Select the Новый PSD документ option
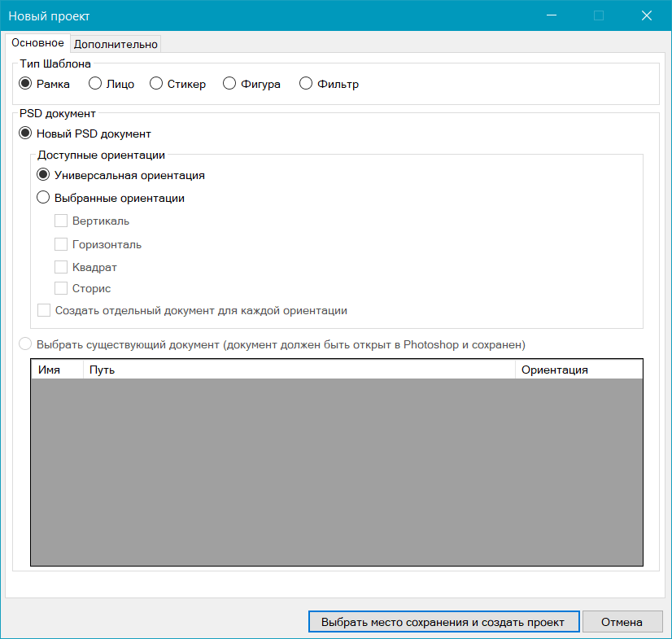Screen dimensions: 672x639 click(25, 133)
